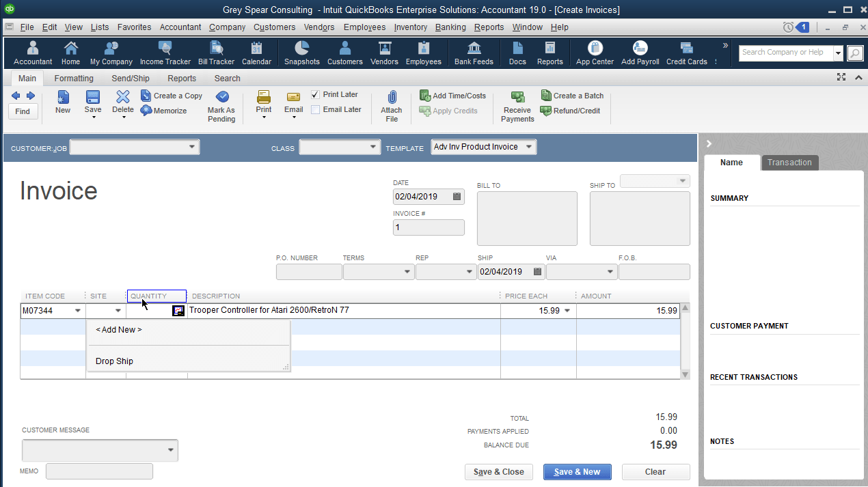868x487 pixels.
Task: Open the Bill Tracker
Action: (216, 53)
